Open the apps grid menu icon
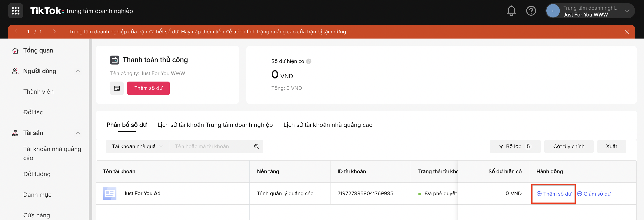This screenshot has height=220, width=644. 15,11
